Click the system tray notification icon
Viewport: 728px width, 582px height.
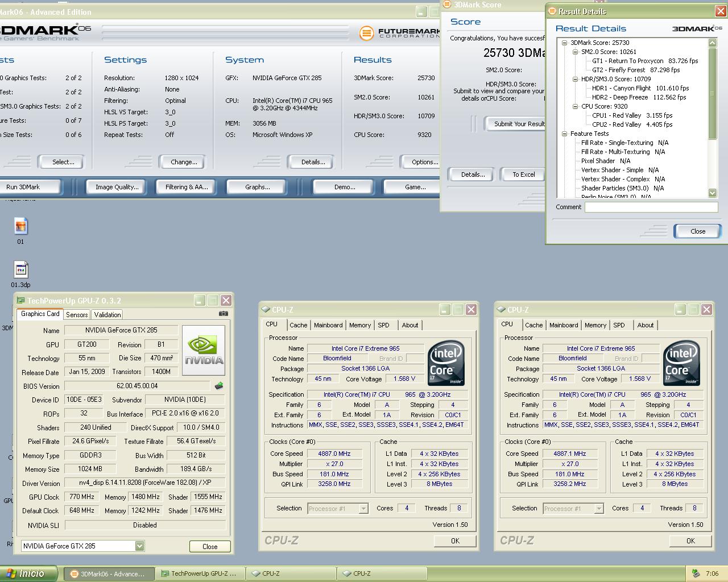pyautogui.click(x=695, y=573)
